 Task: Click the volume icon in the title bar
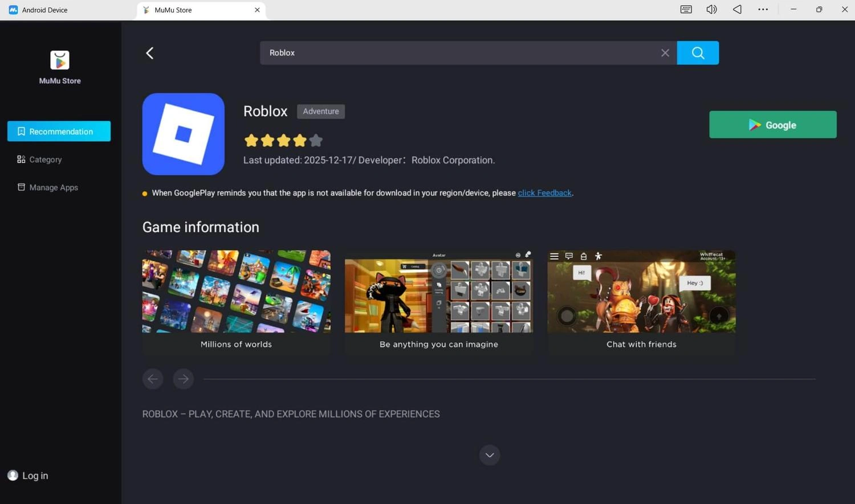711,9
